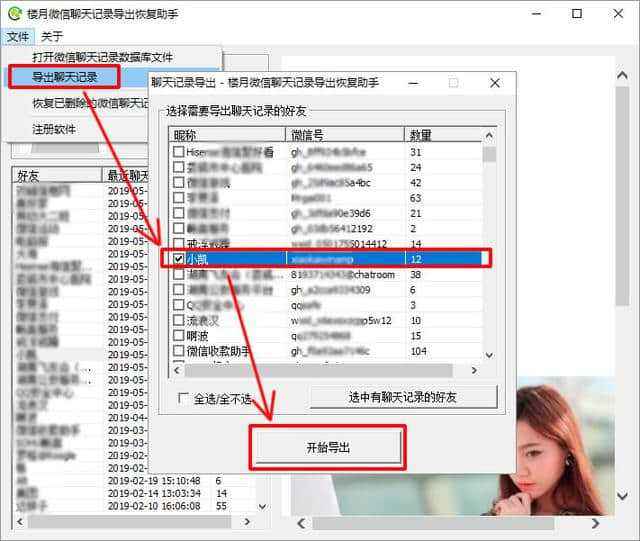The image size is (640, 541).
Task: Check the checkbox in row with count 24
Action: (178, 167)
